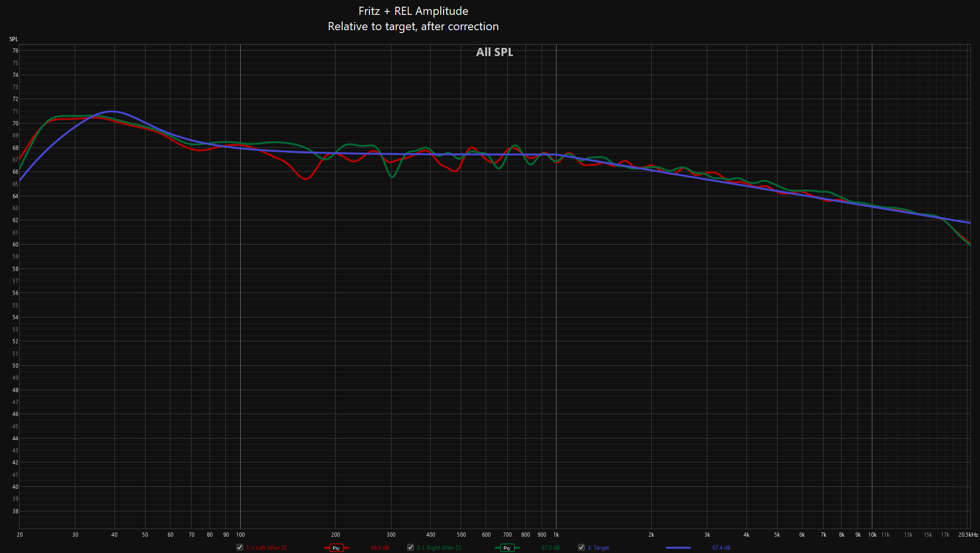Uncheck the '1: L Left After 20' trace checkbox

pos(240,547)
